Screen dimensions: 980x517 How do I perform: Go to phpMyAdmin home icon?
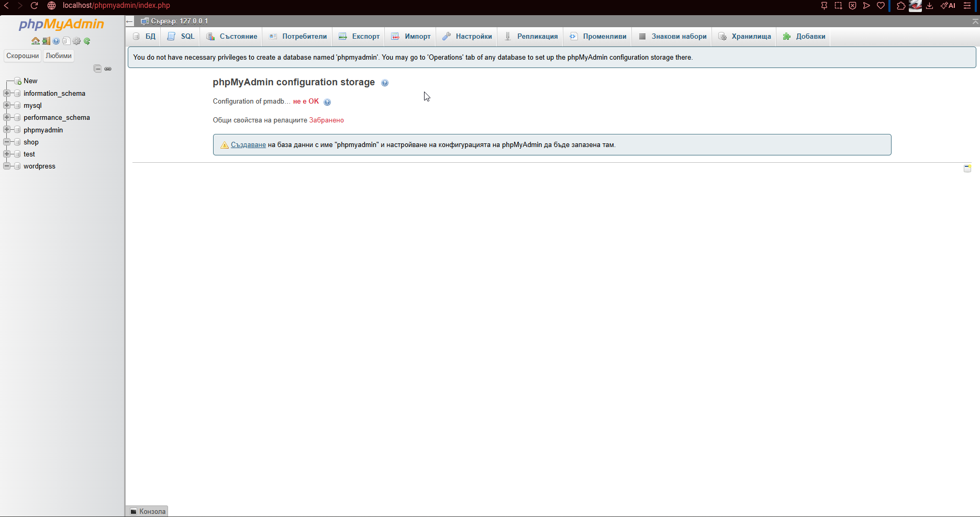pyautogui.click(x=36, y=41)
